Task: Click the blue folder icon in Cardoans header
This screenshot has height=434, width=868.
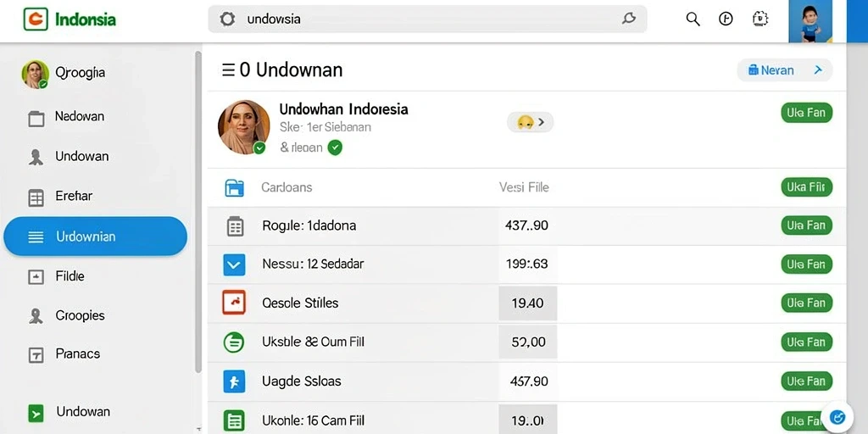Action: pos(235,187)
